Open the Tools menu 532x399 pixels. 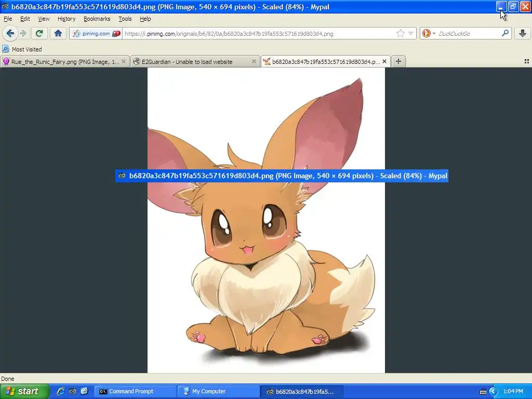[125, 19]
